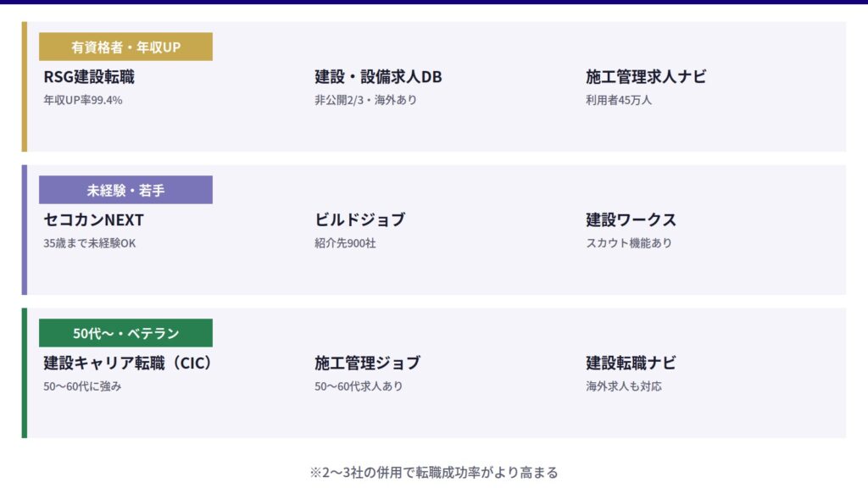Click the ※2〜3社の併用 footnote text

coord(434,472)
